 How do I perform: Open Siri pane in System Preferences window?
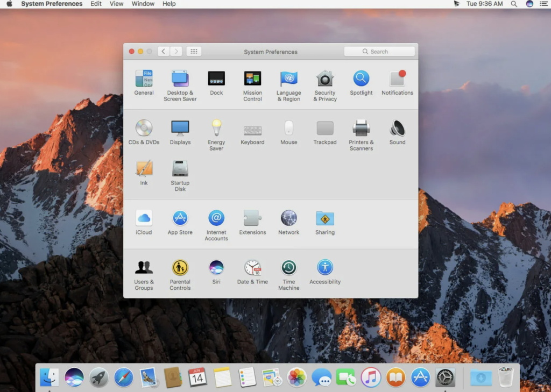[216, 272]
